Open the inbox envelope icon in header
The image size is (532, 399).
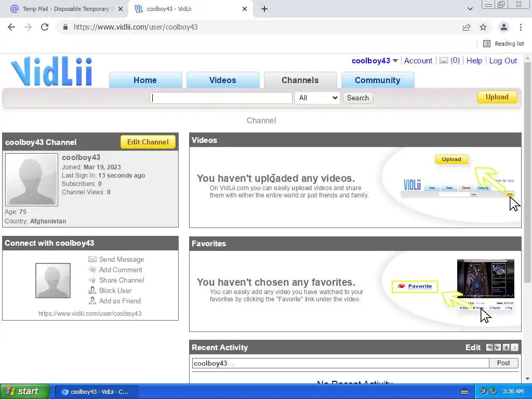[x=444, y=60]
